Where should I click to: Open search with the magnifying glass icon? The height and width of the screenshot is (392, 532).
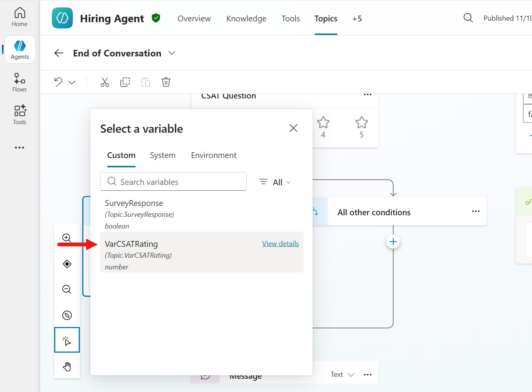click(x=468, y=18)
